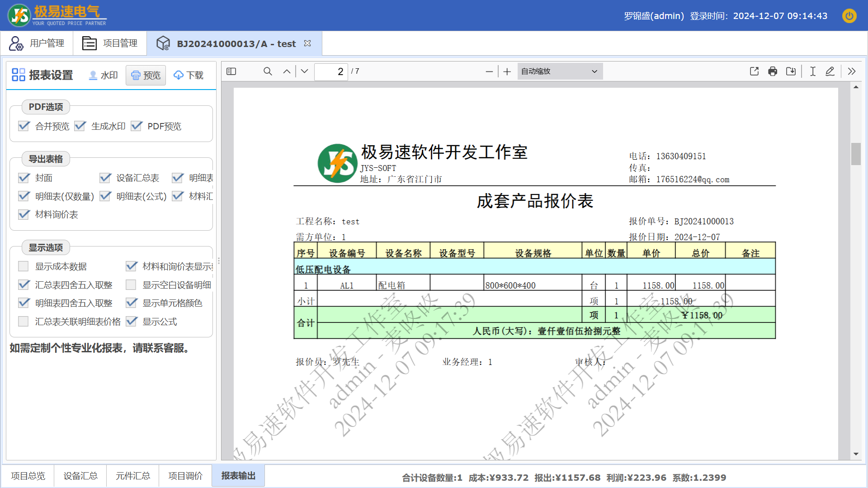Toggle the 明细表(仅数量) checkbox
868x488 pixels.
click(x=24, y=196)
